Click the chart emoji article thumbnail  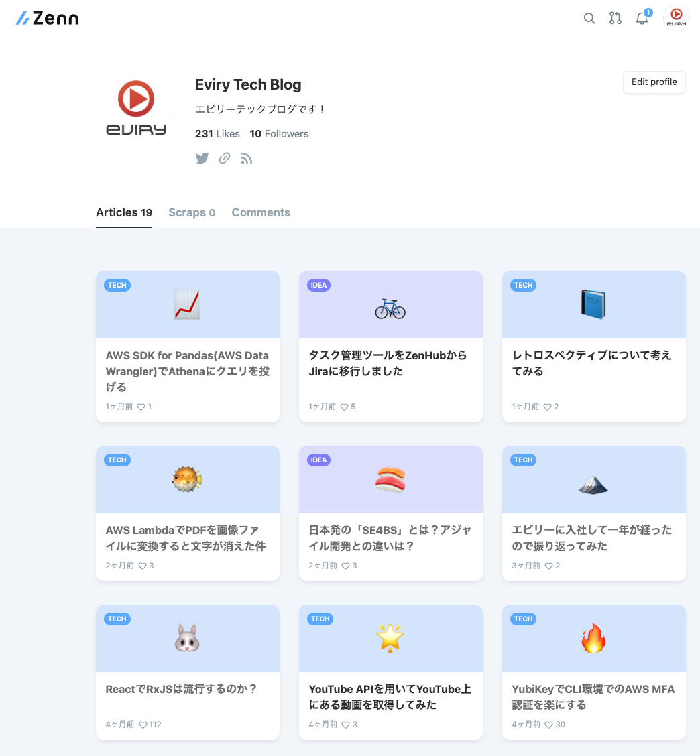[x=187, y=305]
